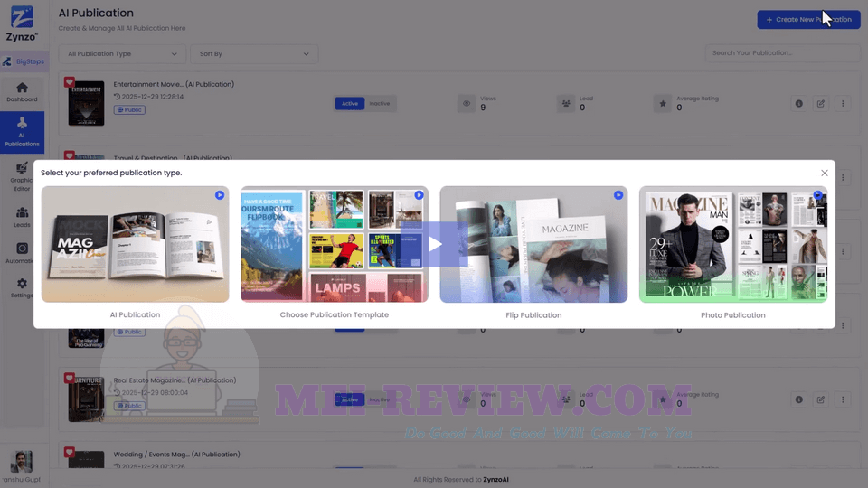
Task: Click the Entertainment Movie edit icon
Action: coord(821,103)
